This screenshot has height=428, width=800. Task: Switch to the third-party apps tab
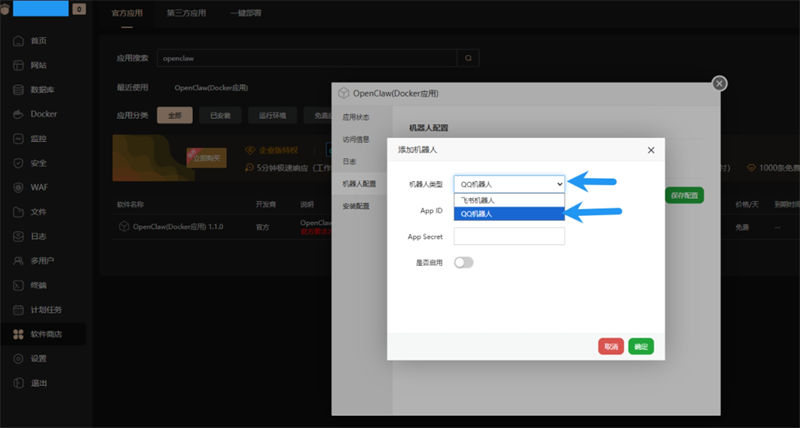pyautogui.click(x=186, y=13)
